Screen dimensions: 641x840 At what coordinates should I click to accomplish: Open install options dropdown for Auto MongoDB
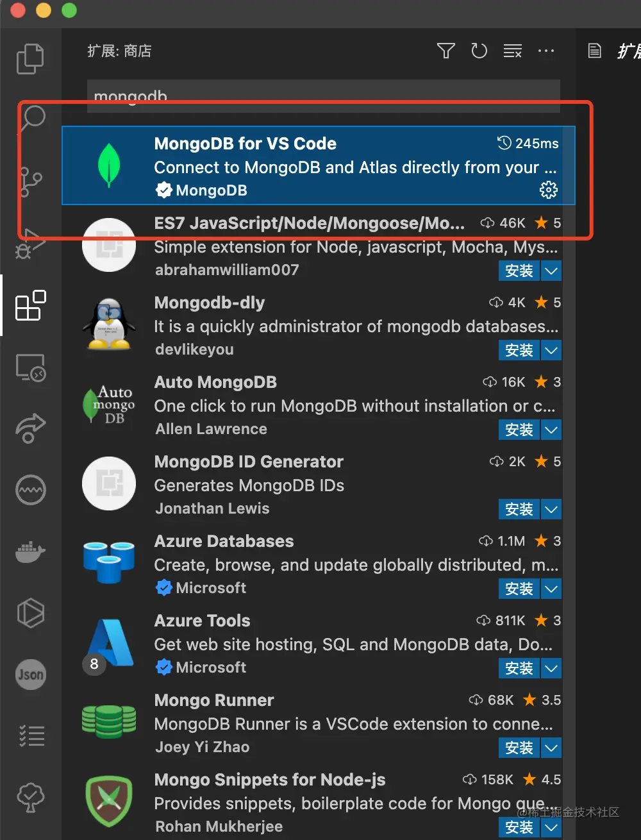coord(551,430)
